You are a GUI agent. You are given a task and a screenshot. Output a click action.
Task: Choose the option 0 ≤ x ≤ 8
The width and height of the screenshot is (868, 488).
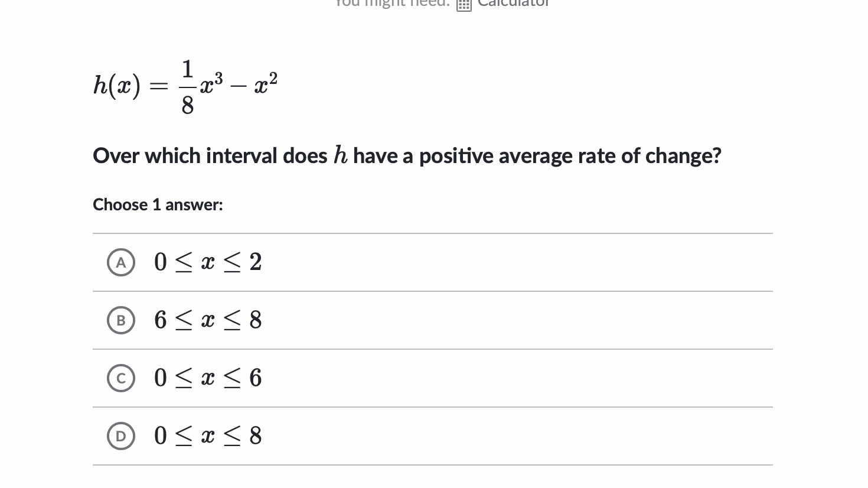(208, 436)
